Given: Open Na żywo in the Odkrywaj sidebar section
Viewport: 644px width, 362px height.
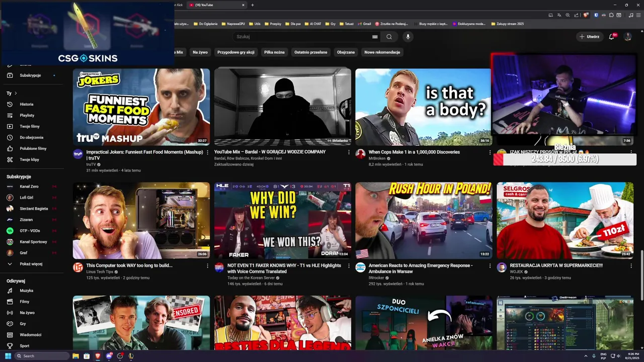Looking at the screenshot, I should pyautogui.click(x=27, y=313).
